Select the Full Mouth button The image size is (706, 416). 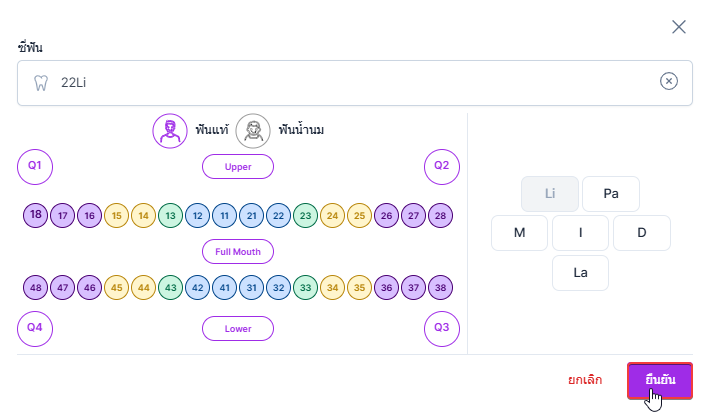point(238,251)
